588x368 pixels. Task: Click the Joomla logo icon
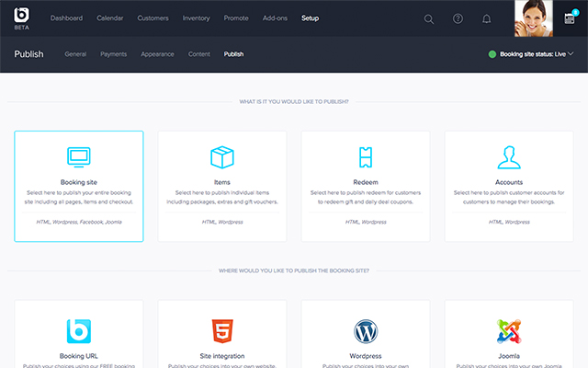(509, 331)
